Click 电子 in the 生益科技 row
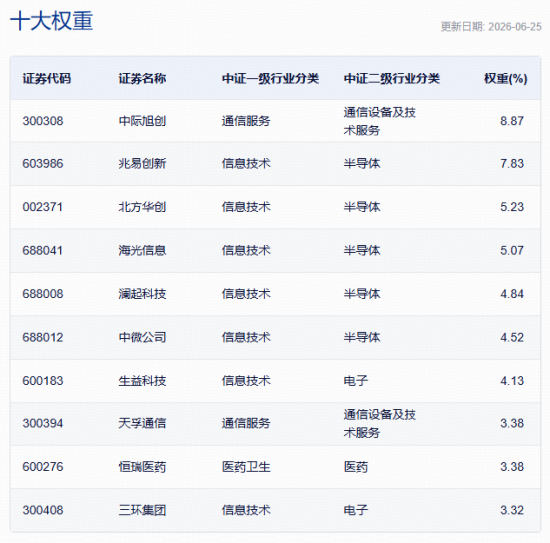Image resolution: width=550 pixels, height=543 pixels. [x=356, y=381]
